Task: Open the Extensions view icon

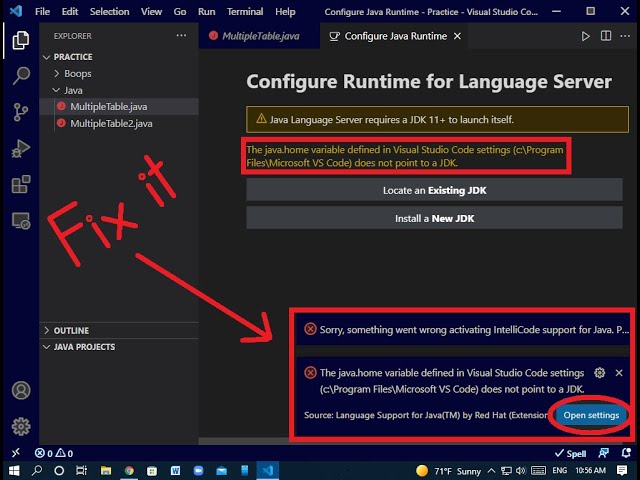Action: tap(21, 184)
